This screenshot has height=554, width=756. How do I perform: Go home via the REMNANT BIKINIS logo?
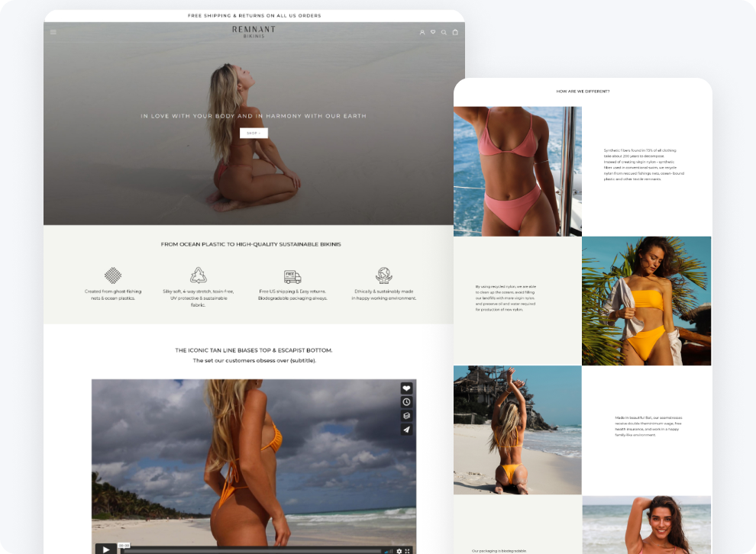253,31
